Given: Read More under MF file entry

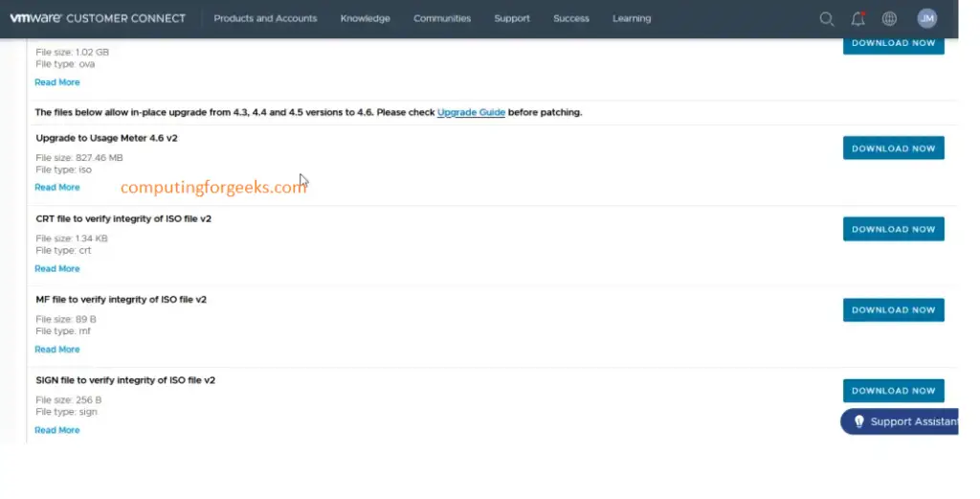Looking at the screenshot, I should (x=56, y=349).
